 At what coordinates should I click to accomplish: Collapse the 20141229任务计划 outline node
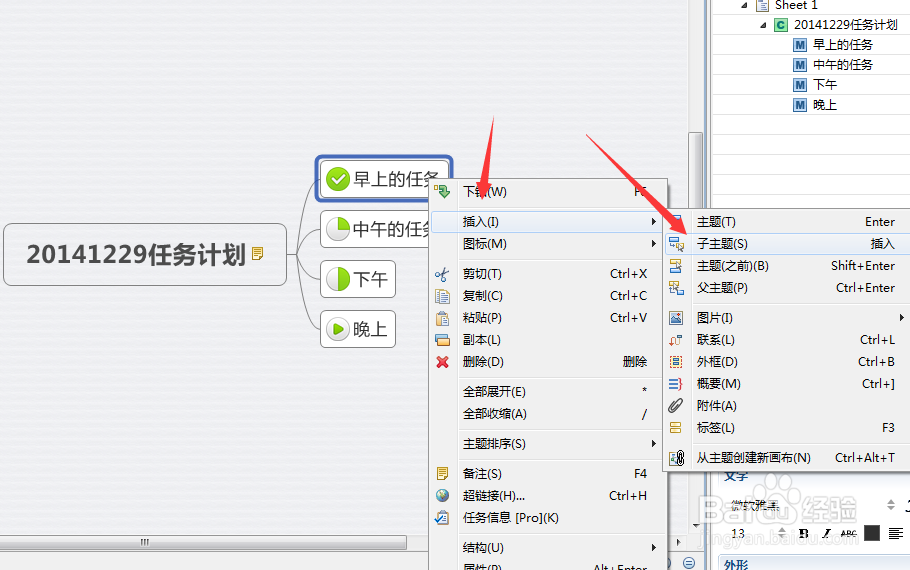click(x=764, y=25)
